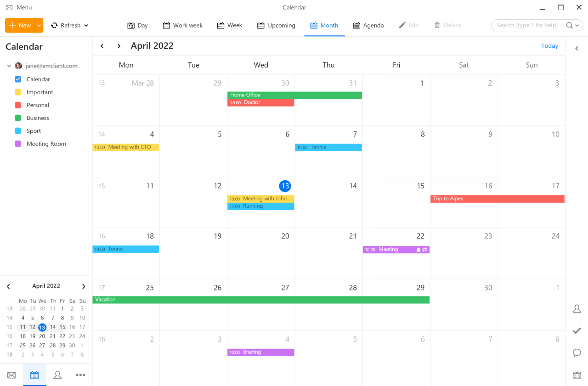Open the Mail section icon
Viewport: 588px width, 386px height.
pos(11,375)
